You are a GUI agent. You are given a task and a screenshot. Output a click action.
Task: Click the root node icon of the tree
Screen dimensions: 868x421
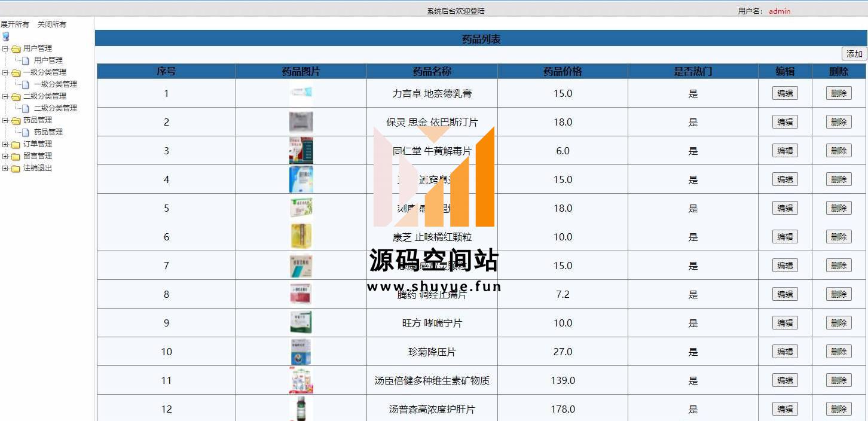5,36
